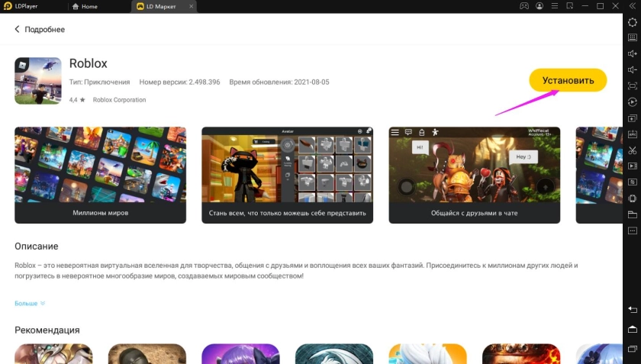
Task: Select the LD Маркет tab
Action: point(160,6)
